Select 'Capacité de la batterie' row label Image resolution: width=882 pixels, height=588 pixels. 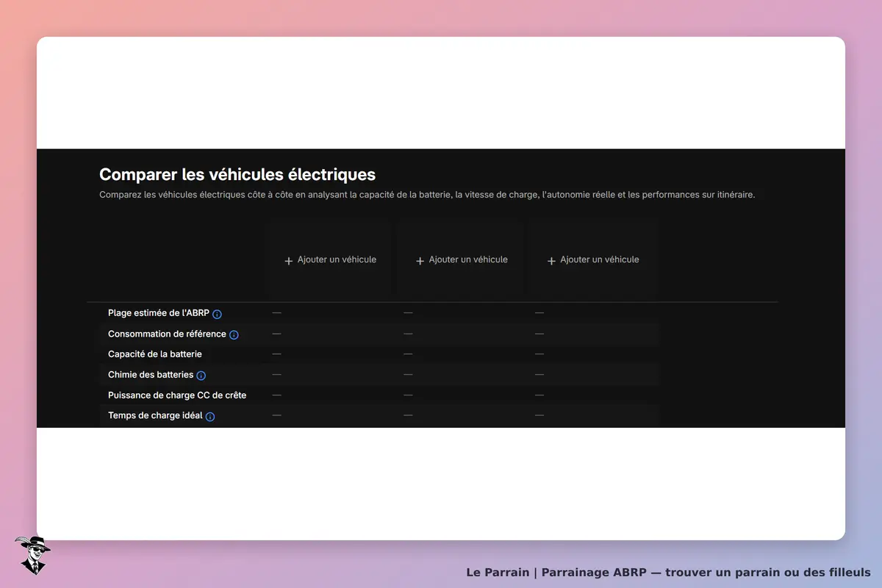[155, 354]
